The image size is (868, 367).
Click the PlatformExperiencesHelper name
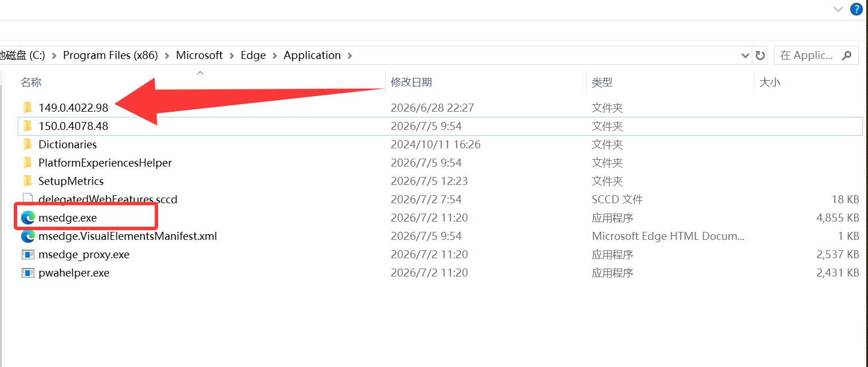(105, 163)
